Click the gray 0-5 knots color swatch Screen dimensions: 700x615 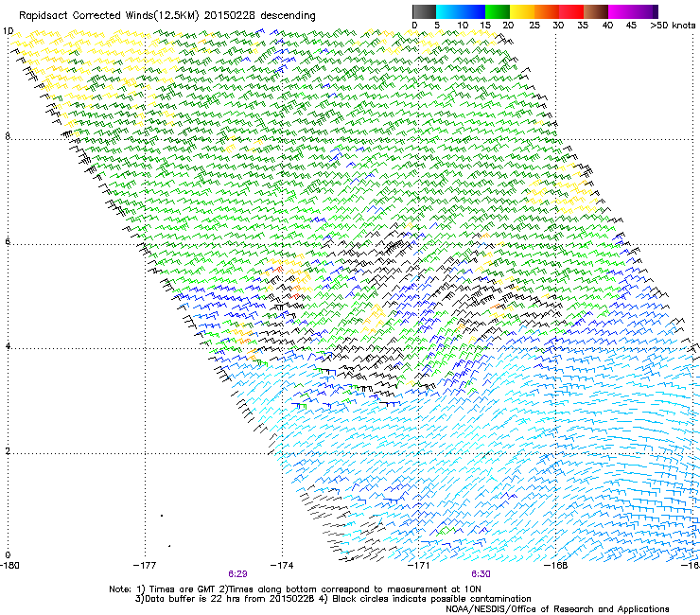click(x=424, y=11)
